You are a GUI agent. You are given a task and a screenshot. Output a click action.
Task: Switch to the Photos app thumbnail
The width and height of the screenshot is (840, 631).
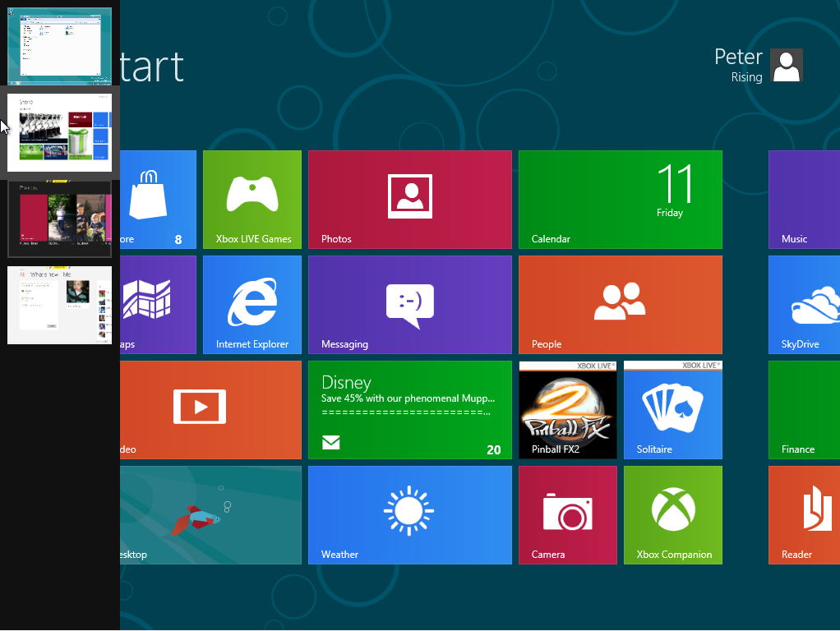(x=59, y=219)
